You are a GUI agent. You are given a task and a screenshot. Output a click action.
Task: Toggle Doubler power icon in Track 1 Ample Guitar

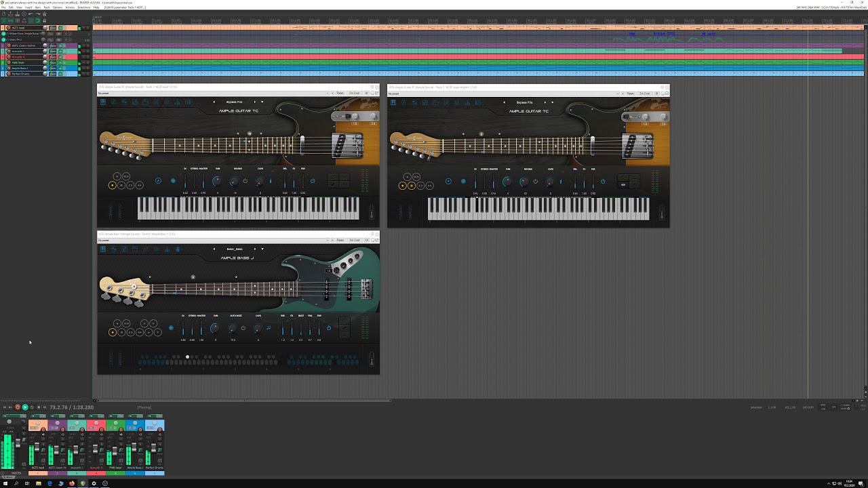(x=245, y=181)
